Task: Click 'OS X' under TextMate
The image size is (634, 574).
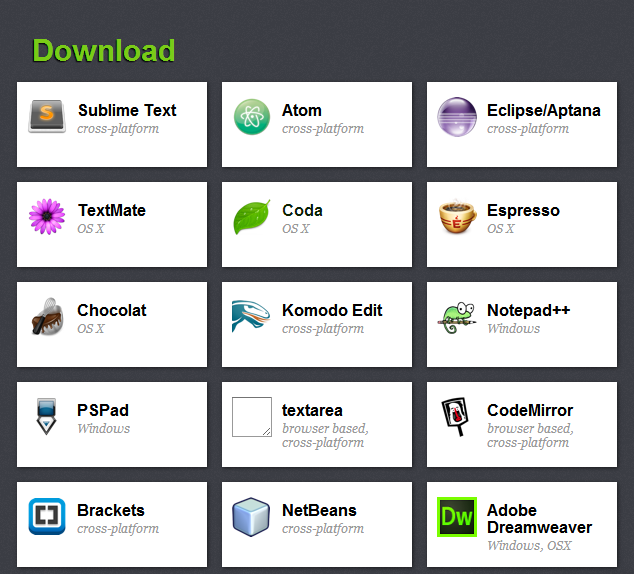Action: click(x=91, y=229)
